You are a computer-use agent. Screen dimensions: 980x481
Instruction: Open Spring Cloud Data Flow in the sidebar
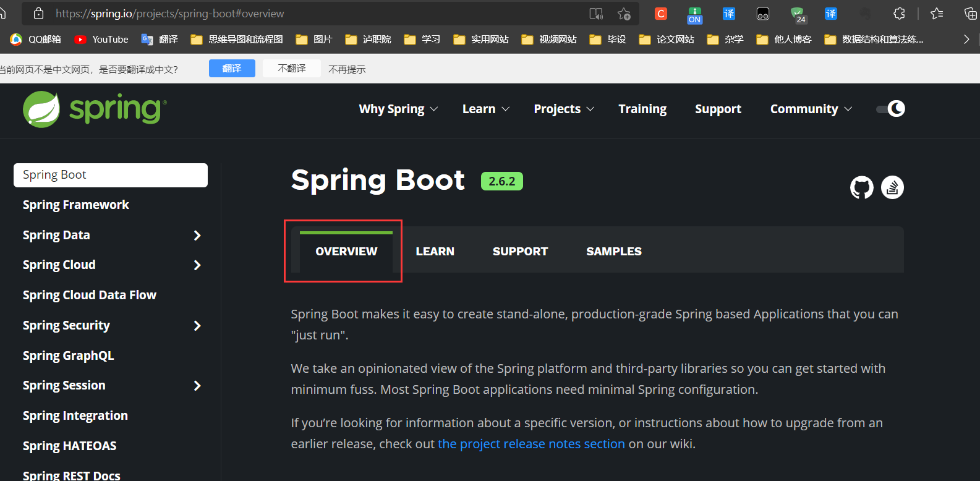click(x=90, y=295)
